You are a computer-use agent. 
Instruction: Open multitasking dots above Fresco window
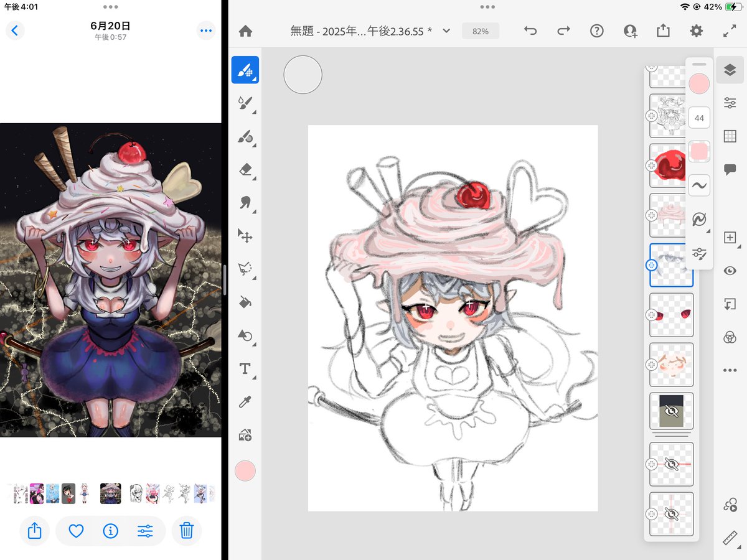tap(487, 7)
